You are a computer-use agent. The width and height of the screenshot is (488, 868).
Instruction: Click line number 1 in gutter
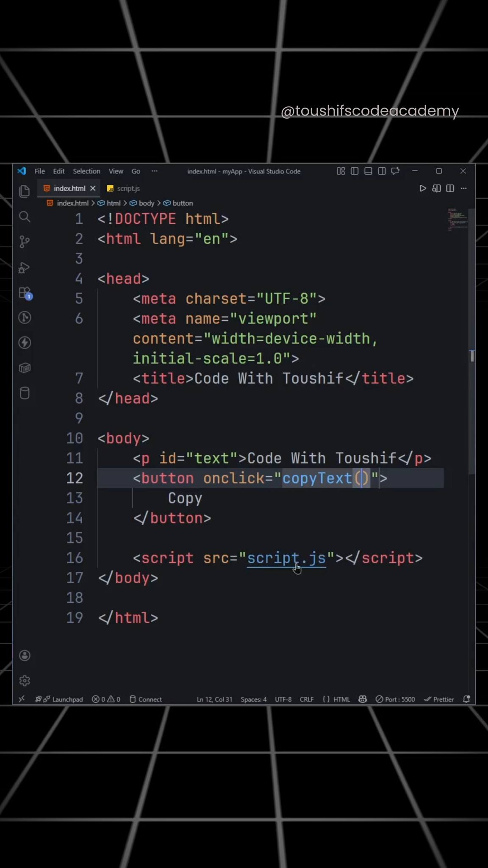pos(79,219)
